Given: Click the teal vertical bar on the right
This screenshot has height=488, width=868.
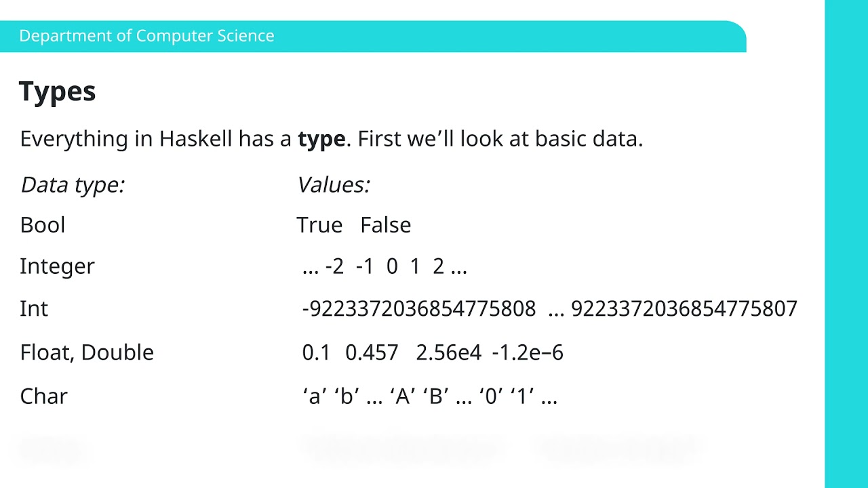Looking at the screenshot, I should [x=846, y=244].
